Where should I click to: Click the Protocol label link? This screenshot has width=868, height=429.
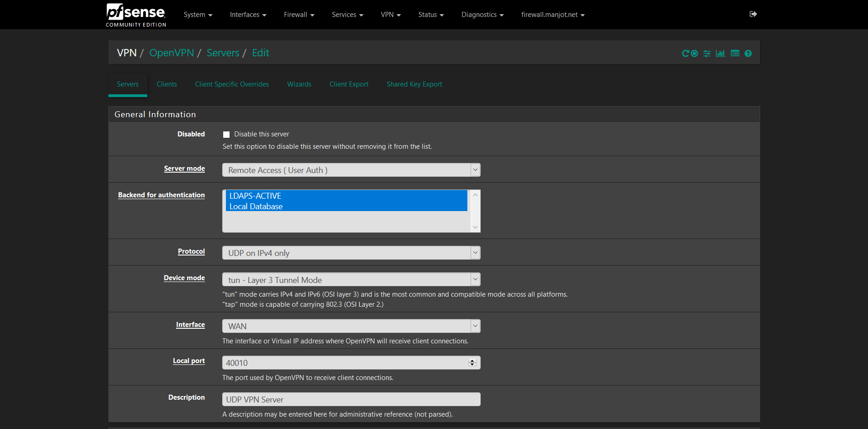pyautogui.click(x=191, y=251)
